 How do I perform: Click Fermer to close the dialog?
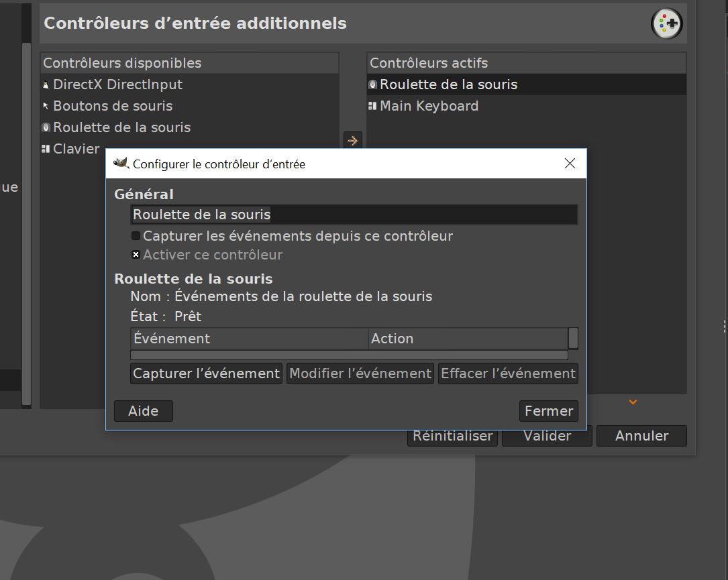coord(549,411)
